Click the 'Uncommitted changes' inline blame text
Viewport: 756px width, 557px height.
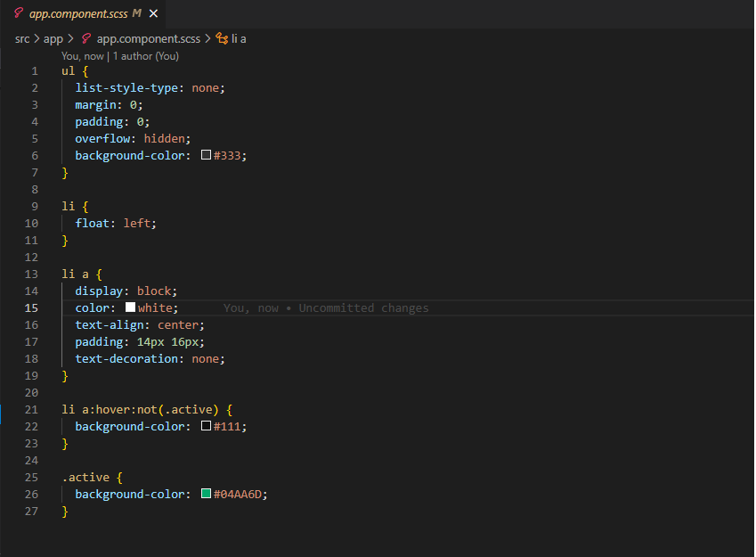[363, 308]
